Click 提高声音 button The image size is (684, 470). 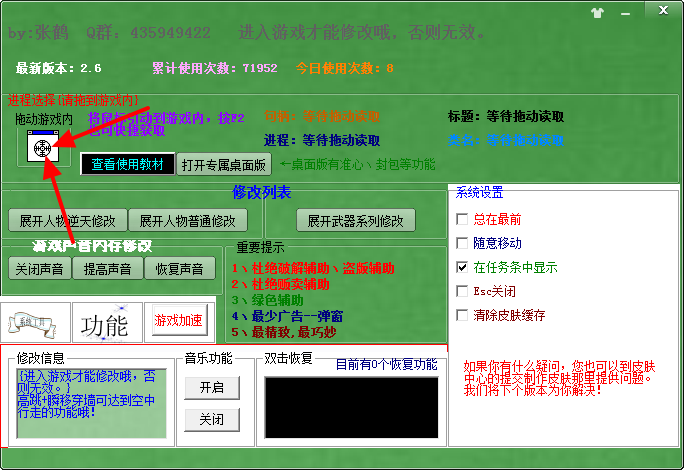(x=107, y=268)
